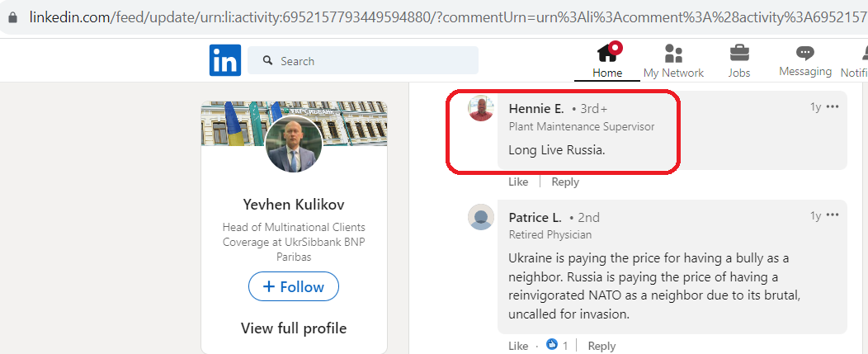Open the Messaging chat icon
868x354 pixels.
(805, 53)
